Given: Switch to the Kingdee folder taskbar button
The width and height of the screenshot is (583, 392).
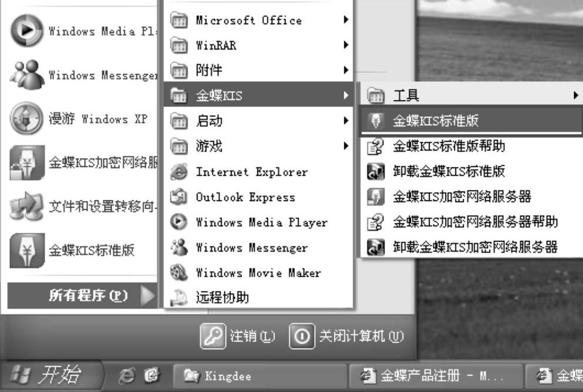Looking at the screenshot, I should [260, 376].
